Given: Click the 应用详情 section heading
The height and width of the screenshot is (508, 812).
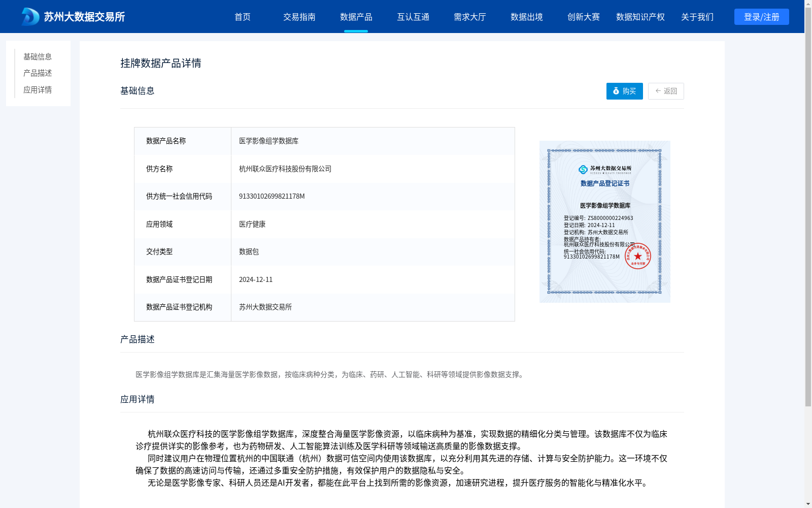Looking at the screenshot, I should (138, 399).
